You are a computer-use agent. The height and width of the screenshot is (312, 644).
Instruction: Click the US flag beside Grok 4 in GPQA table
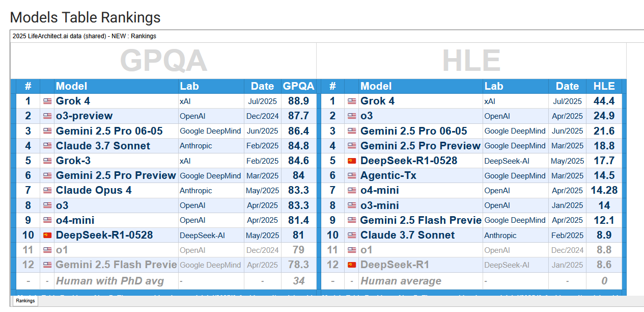pyautogui.click(x=47, y=101)
